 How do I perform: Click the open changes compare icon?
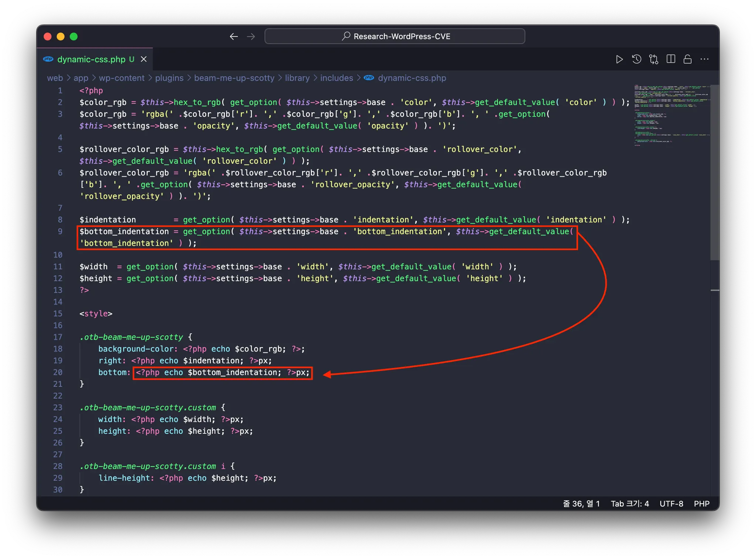[654, 59]
